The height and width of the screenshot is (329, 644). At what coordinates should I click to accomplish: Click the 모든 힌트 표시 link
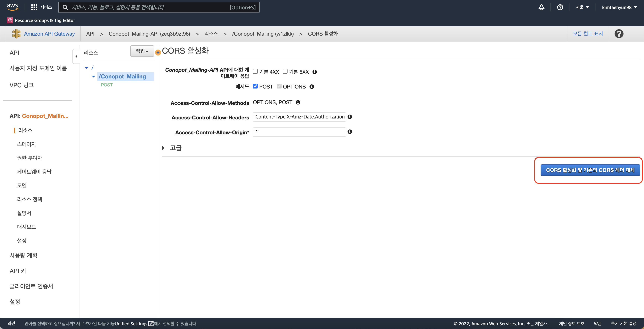pyautogui.click(x=588, y=34)
